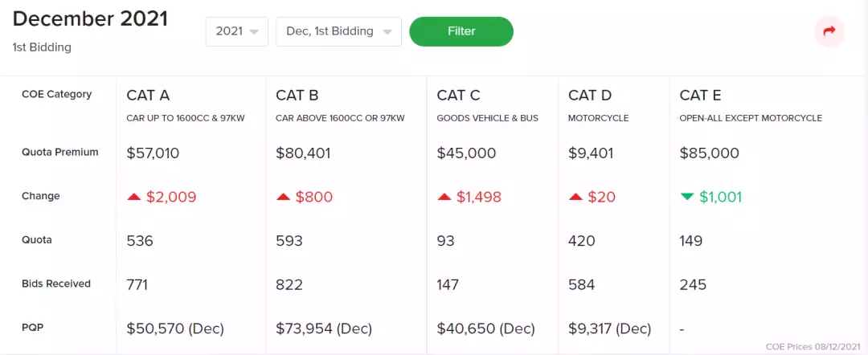Select the CAT D Motorcycle header

tap(590, 96)
